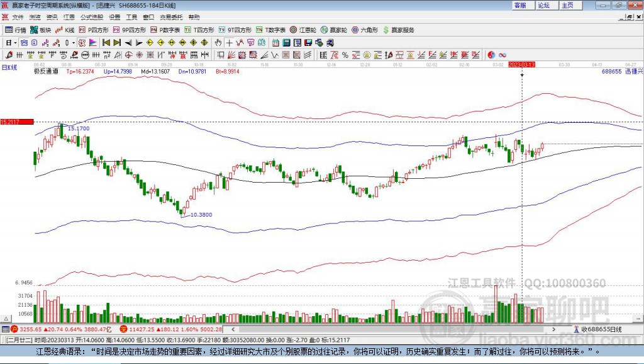This screenshot has width=644, height=364.
Task: Click the black right arrow icon
Action: point(139,43)
